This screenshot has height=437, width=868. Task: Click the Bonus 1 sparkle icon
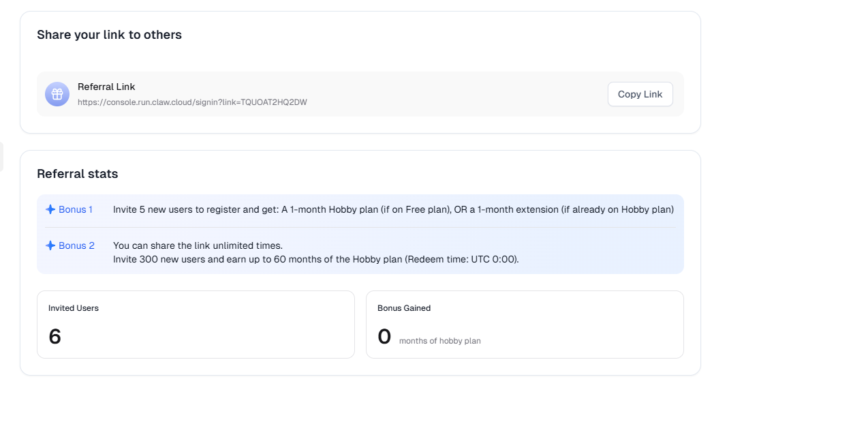pos(50,209)
